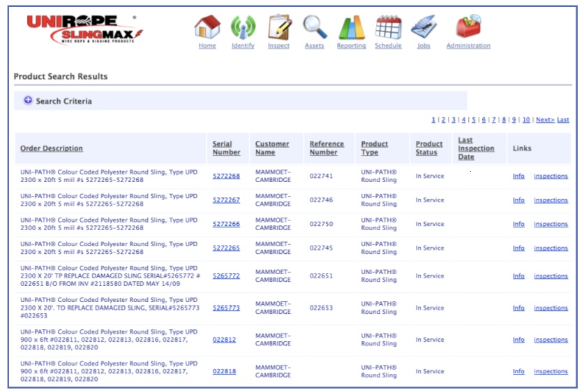Sort by Order Description column header
Viewport: 584px width, 392px height.
tap(52, 149)
